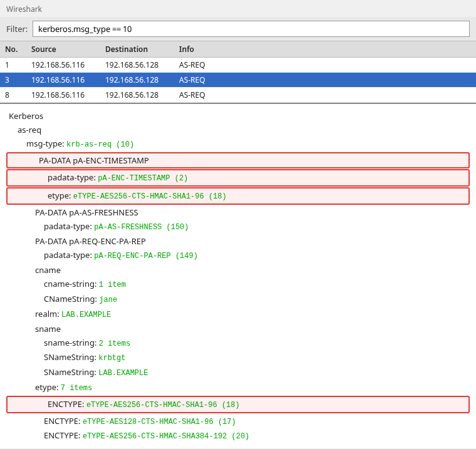Click source 192.168.56.116 in packet 1

click(x=58, y=65)
